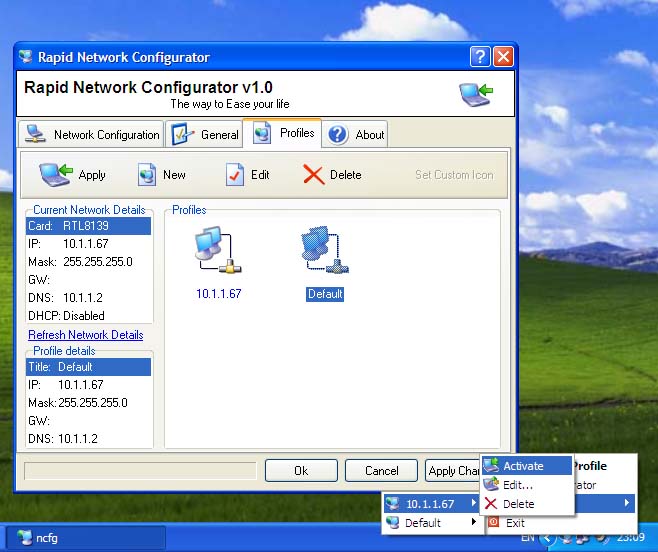Click the red X Delete icon in toolbar
658x552 pixels.
coord(313,175)
